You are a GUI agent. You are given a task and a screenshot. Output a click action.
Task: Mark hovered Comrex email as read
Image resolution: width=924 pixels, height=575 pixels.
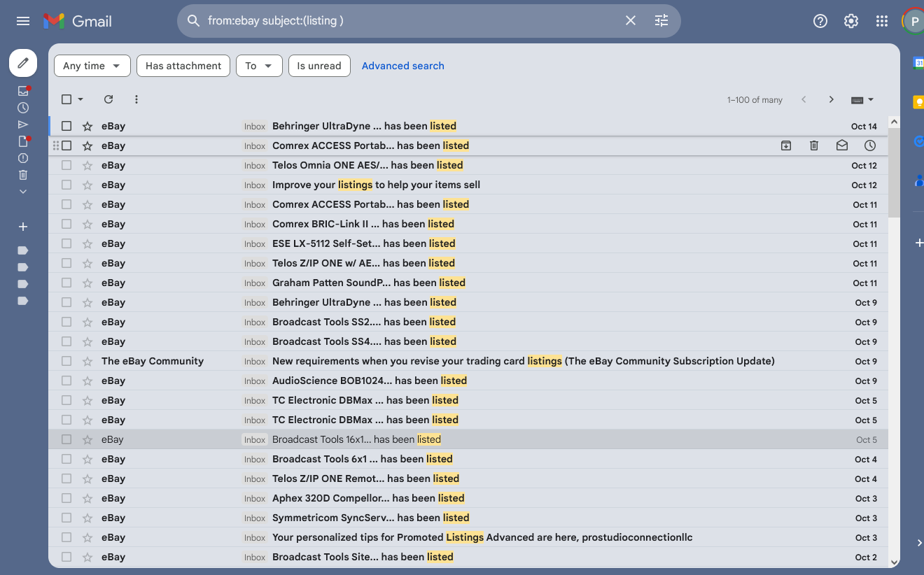842,145
